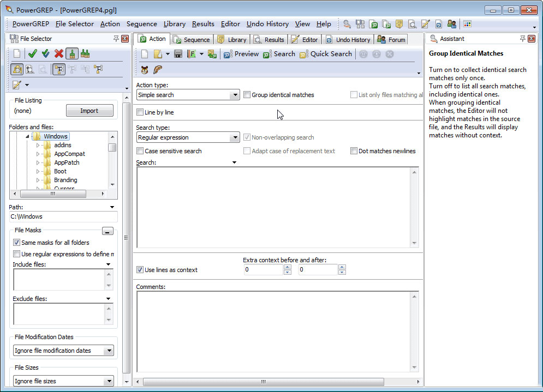Click the colorful grid icon in main toolbar
This screenshot has width=543, height=392.
tap(467, 24)
